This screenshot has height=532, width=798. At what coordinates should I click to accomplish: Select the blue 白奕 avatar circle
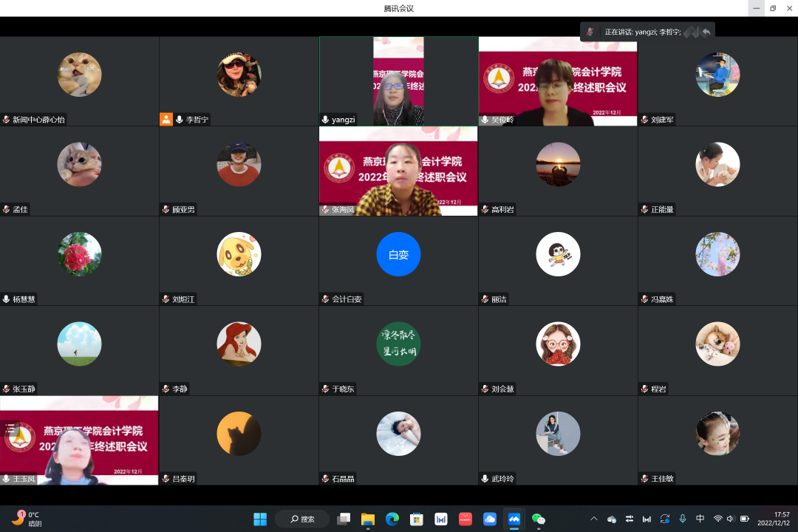pyautogui.click(x=398, y=254)
